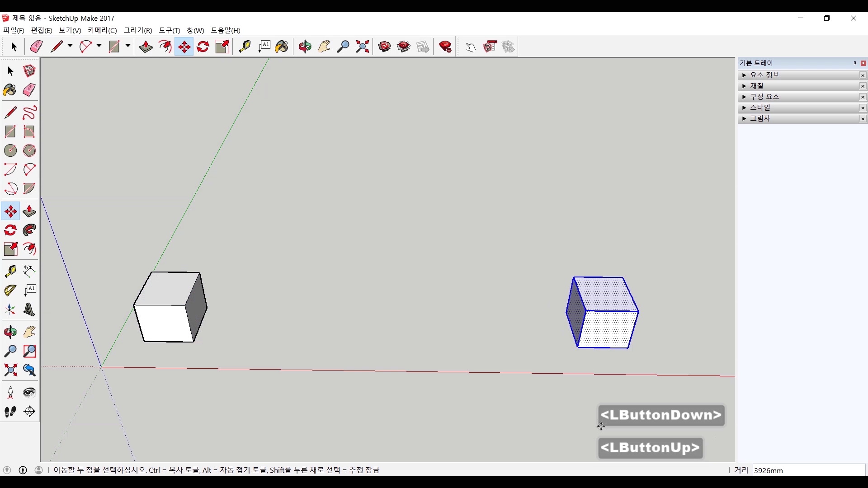The width and height of the screenshot is (868, 488).
Task: Select the Walk footprints tool
Action: [10, 412]
